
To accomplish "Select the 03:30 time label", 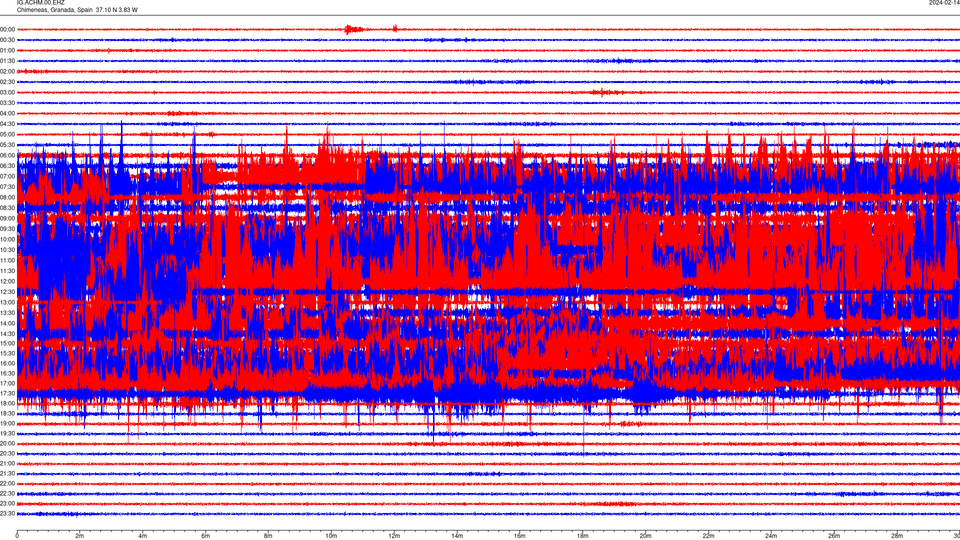I will (7, 103).
